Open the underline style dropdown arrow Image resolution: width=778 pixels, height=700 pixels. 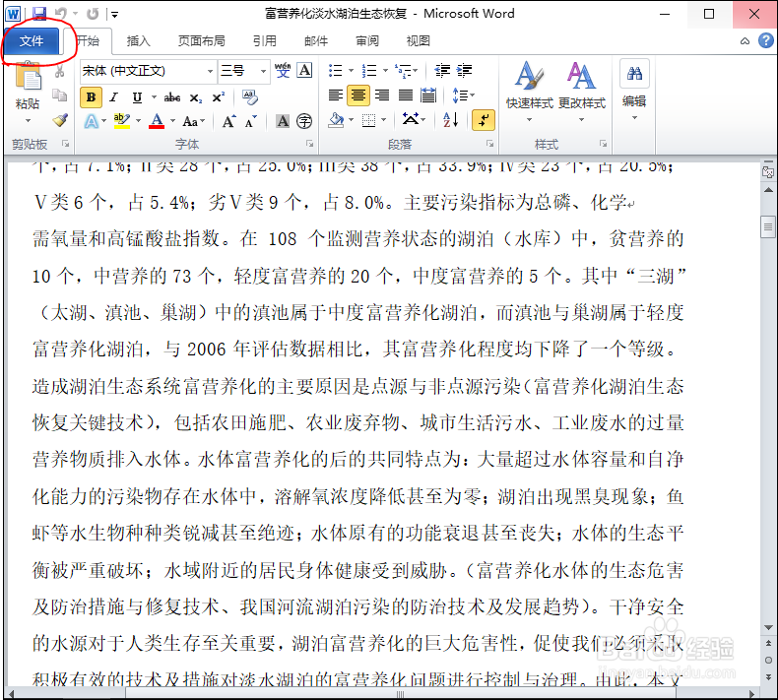pyautogui.click(x=154, y=97)
